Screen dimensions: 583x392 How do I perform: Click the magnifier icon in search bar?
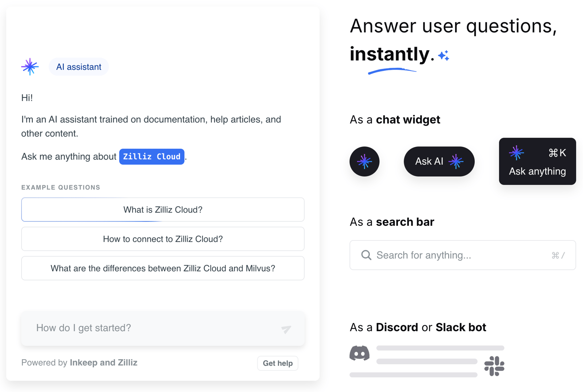366,255
